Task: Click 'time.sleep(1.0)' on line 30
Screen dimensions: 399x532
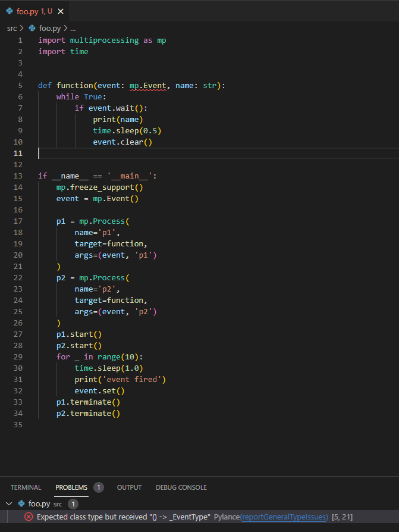Action: (109, 368)
